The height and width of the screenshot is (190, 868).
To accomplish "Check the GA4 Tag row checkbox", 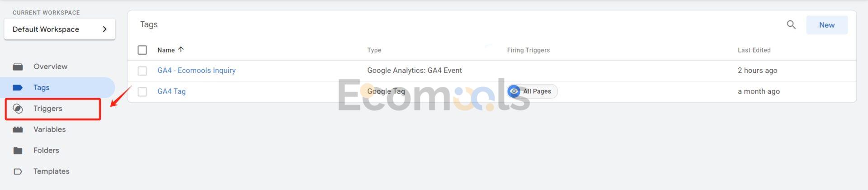I will (142, 92).
